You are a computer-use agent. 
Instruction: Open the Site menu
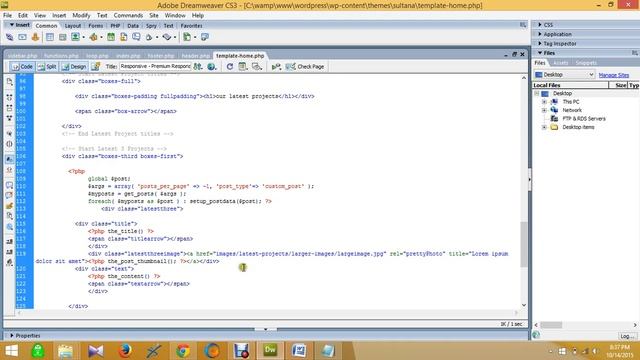pyautogui.click(x=154, y=16)
